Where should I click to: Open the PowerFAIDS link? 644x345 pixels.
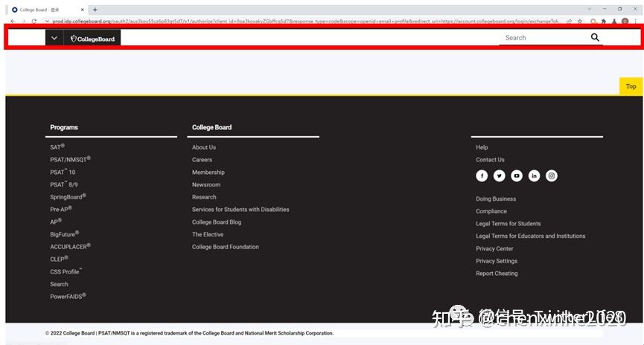68,296
